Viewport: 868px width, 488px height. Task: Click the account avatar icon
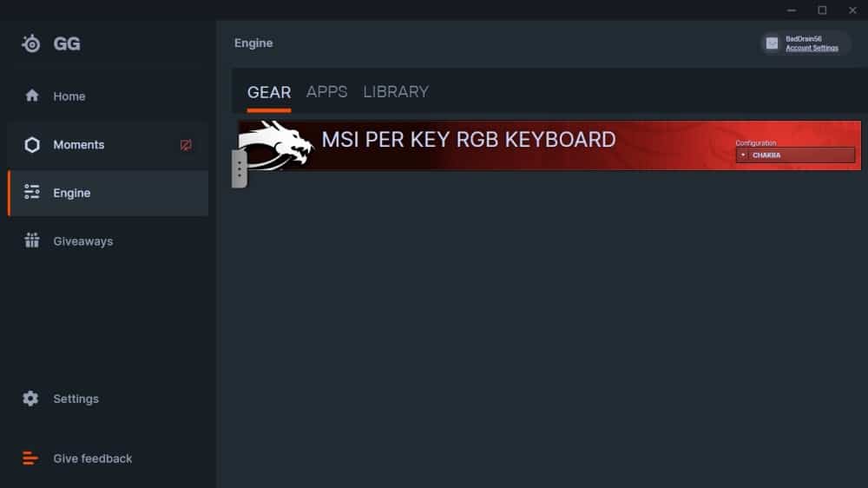[772, 43]
